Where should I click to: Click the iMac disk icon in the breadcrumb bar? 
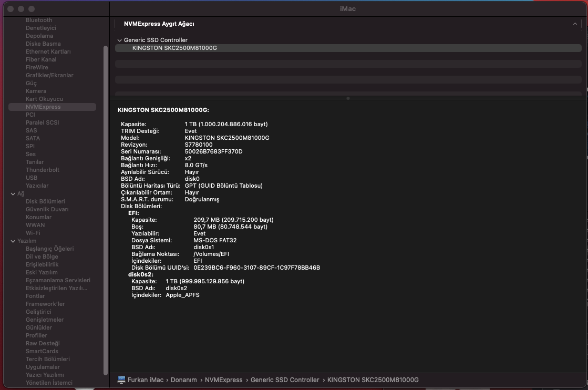[121, 379]
